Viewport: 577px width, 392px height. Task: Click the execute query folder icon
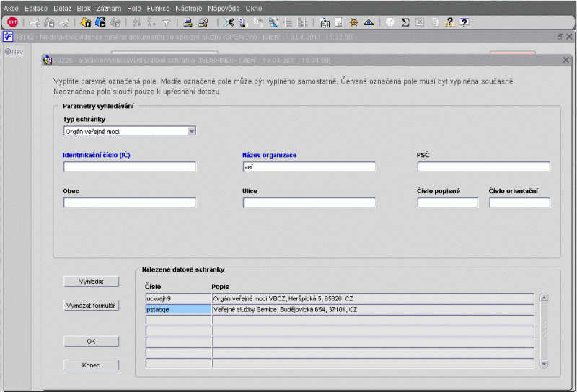click(100, 22)
